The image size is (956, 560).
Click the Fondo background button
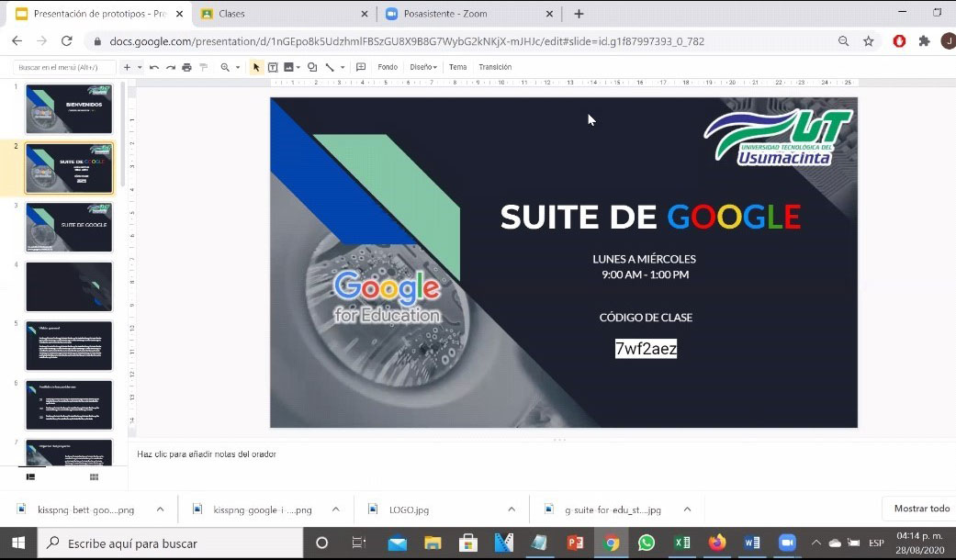point(388,67)
